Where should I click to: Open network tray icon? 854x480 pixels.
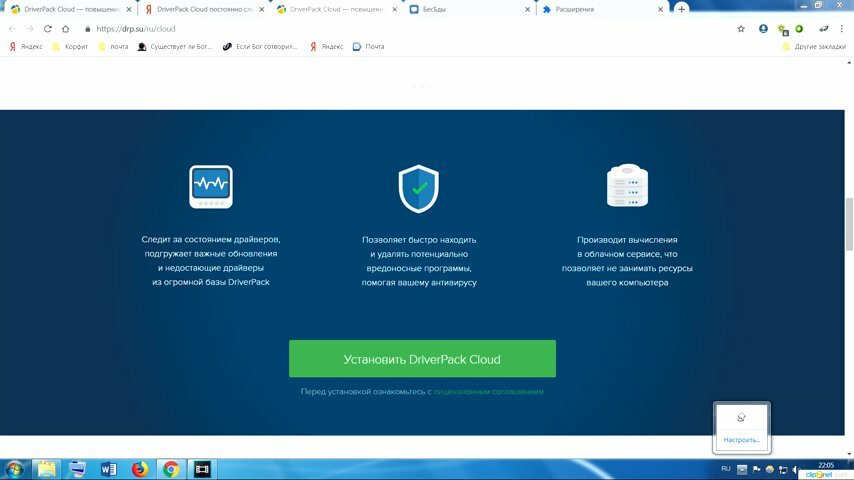[x=783, y=469]
